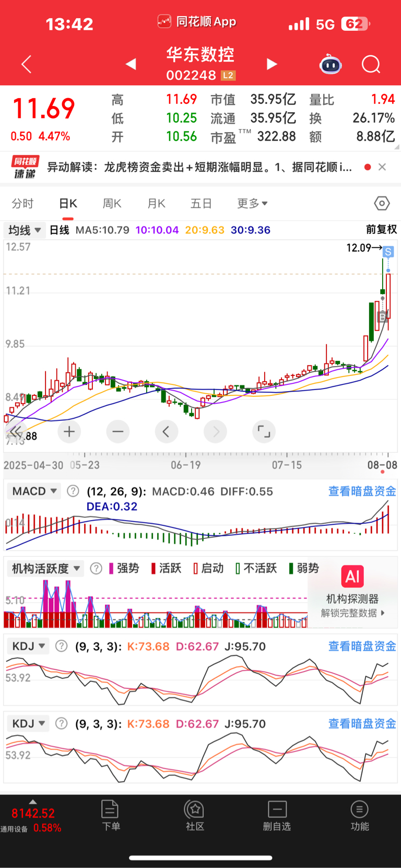Zoom out chart with minus button

pyautogui.click(x=118, y=431)
